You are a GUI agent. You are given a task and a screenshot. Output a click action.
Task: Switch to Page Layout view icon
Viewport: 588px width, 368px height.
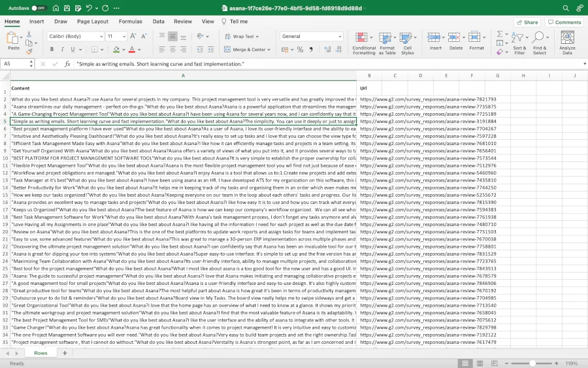click(x=480, y=363)
